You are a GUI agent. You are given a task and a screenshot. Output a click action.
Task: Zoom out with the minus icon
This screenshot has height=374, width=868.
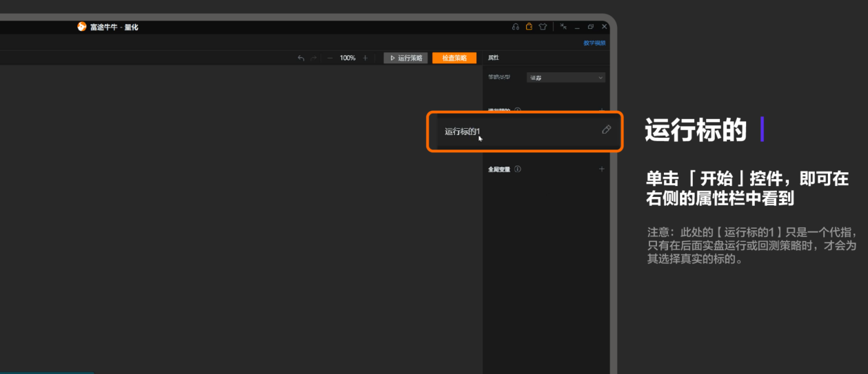click(x=330, y=58)
